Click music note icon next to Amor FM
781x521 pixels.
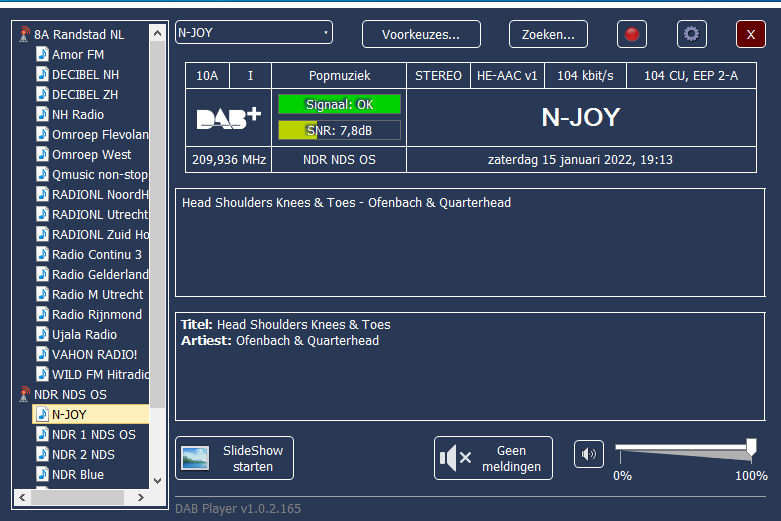[x=42, y=54]
